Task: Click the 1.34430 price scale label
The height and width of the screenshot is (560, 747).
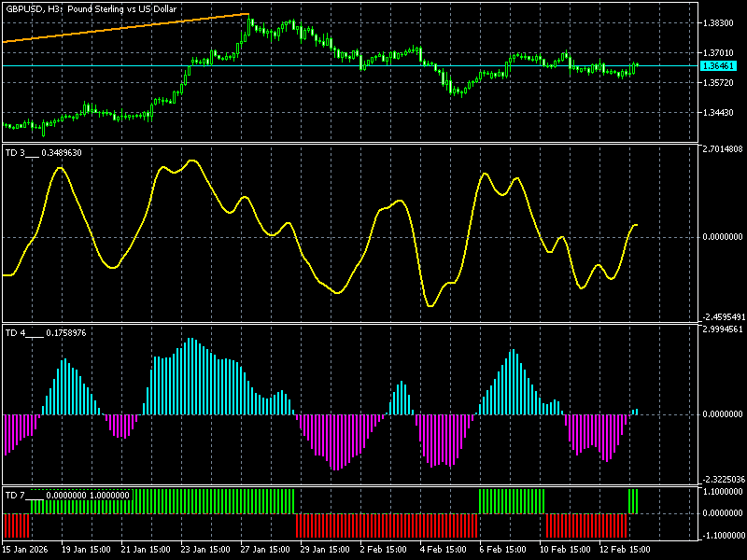Action: pos(718,113)
